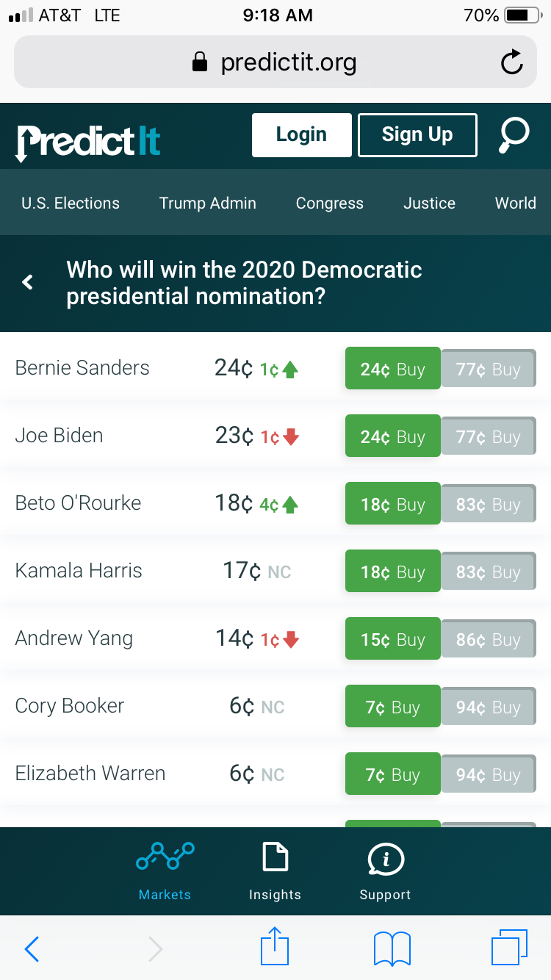Go back in Safari browser
The width and height of the screenshot is (551, 980).
(x=32, y=949)
